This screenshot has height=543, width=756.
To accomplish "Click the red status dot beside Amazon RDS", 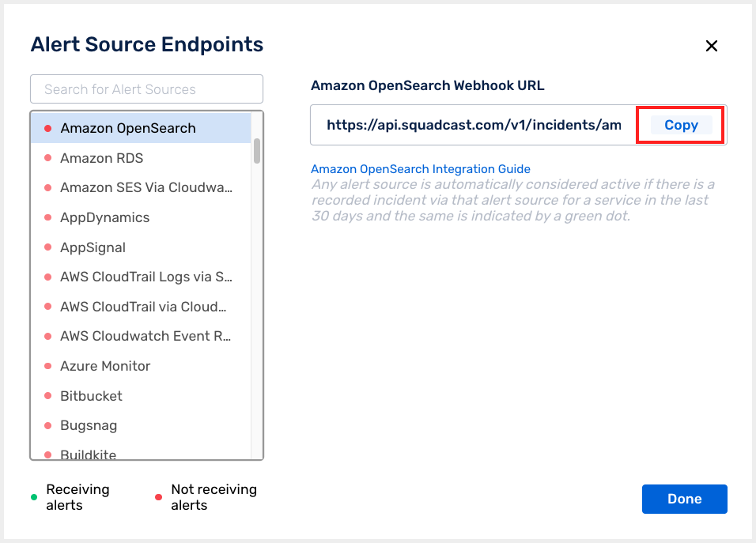I will click(48, 158).
